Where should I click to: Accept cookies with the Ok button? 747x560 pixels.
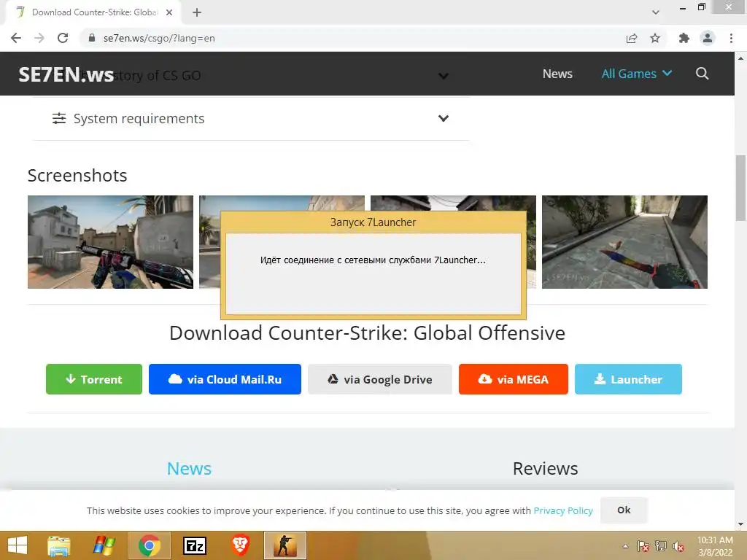pyautogui.click(x=624, y=510)
